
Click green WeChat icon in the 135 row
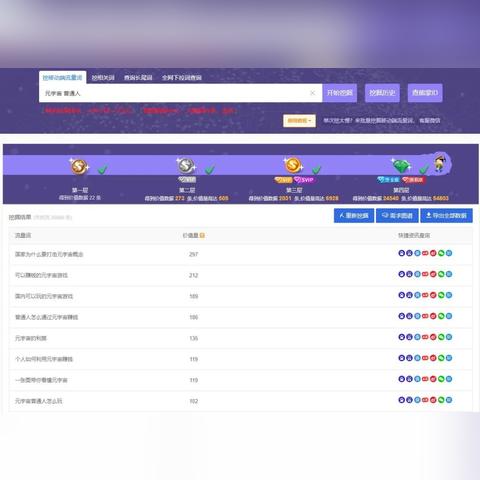[441, 337]
